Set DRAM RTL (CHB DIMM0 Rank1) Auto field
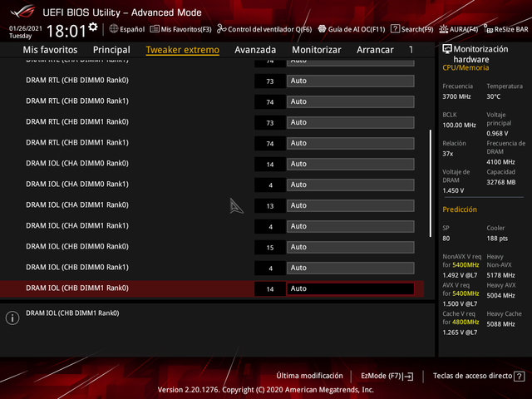 [x=351, y=101]
